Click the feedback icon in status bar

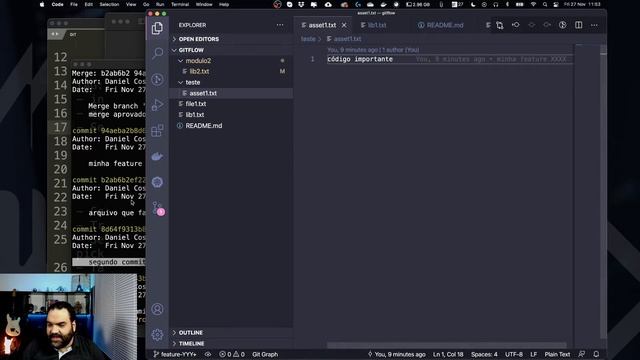582,354
